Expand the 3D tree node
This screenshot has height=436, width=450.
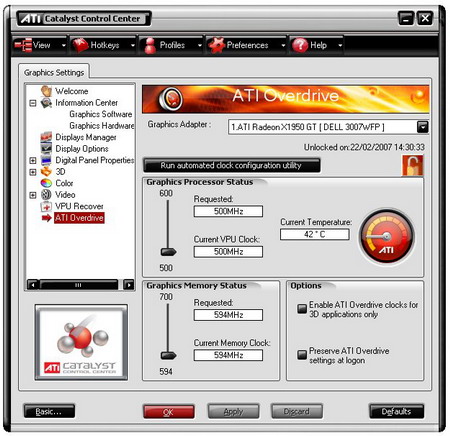click(x=33, y=172)
